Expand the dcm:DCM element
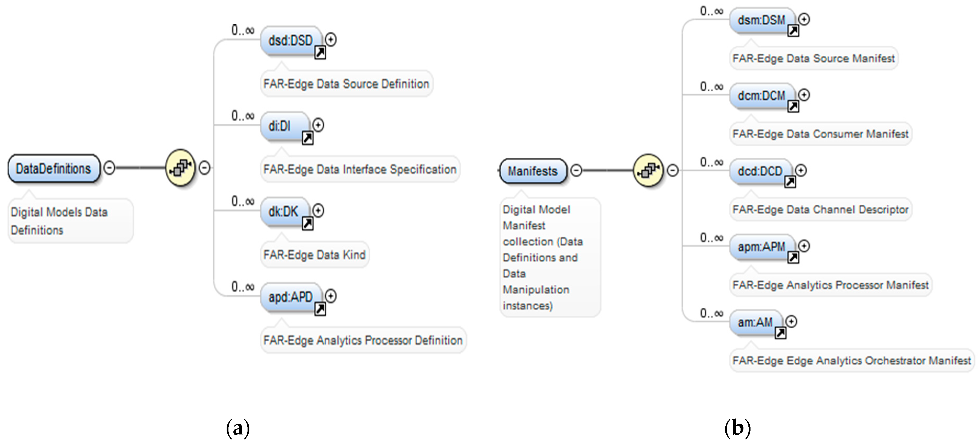This screenshot has width=980, height=447. (804, 95)
